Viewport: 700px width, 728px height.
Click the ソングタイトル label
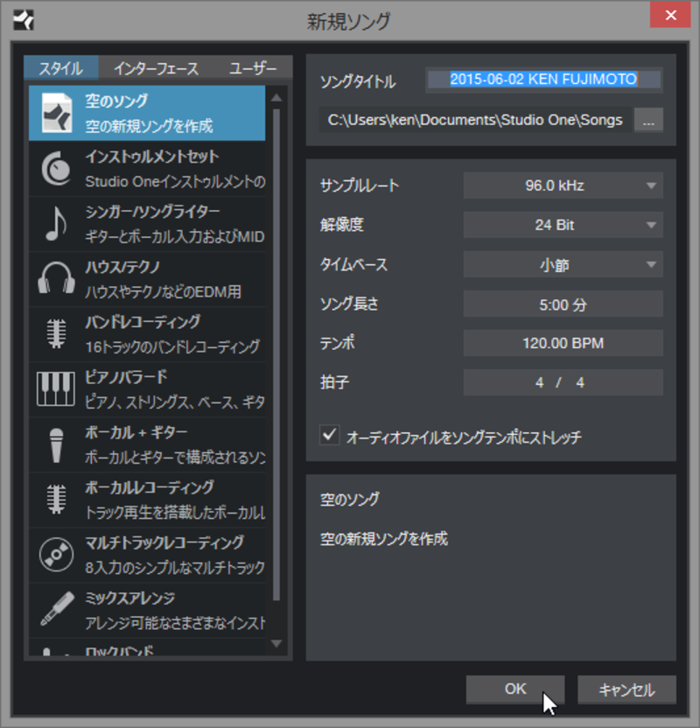point(358,81)
